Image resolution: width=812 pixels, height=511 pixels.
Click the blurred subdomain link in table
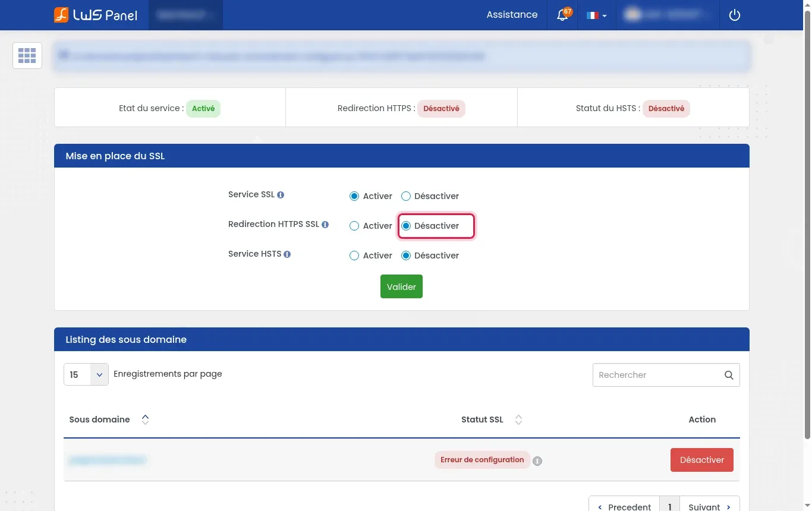(x=108, y=460)
